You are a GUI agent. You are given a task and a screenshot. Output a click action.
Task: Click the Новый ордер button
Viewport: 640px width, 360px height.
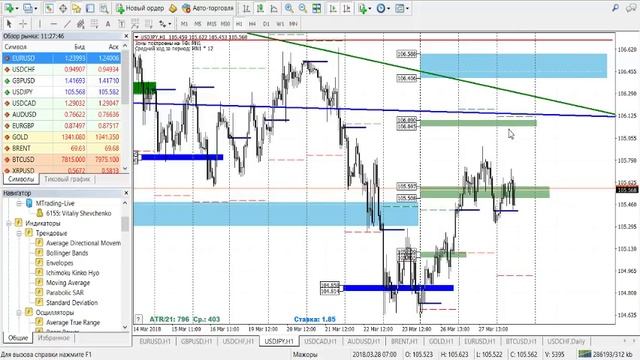pos(140,8)
